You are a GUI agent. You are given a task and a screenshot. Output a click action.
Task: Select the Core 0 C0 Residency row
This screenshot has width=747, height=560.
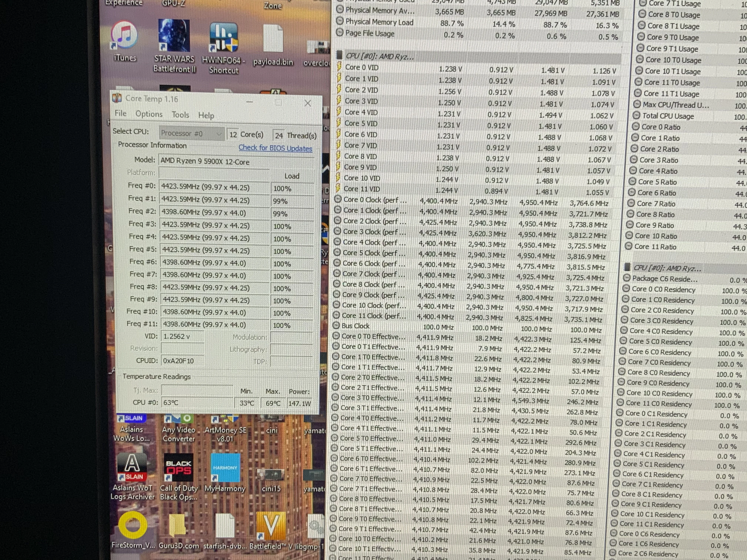coord(684,290)
